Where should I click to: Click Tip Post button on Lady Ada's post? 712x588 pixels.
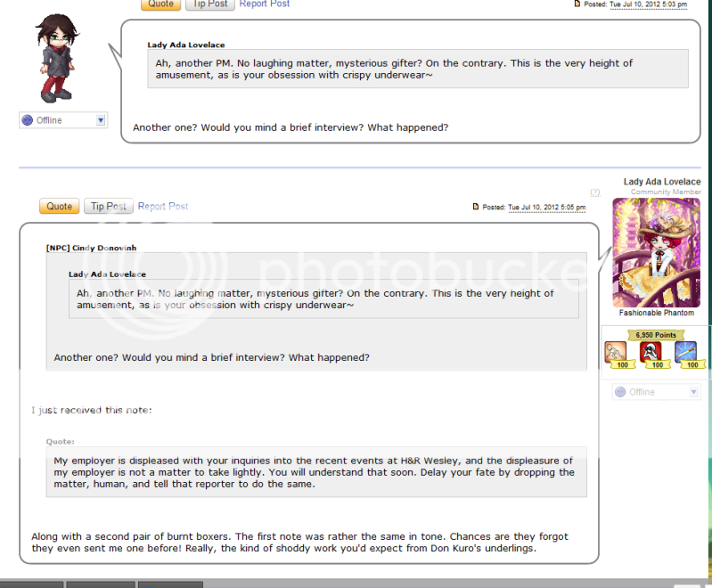tap(109, 206)
